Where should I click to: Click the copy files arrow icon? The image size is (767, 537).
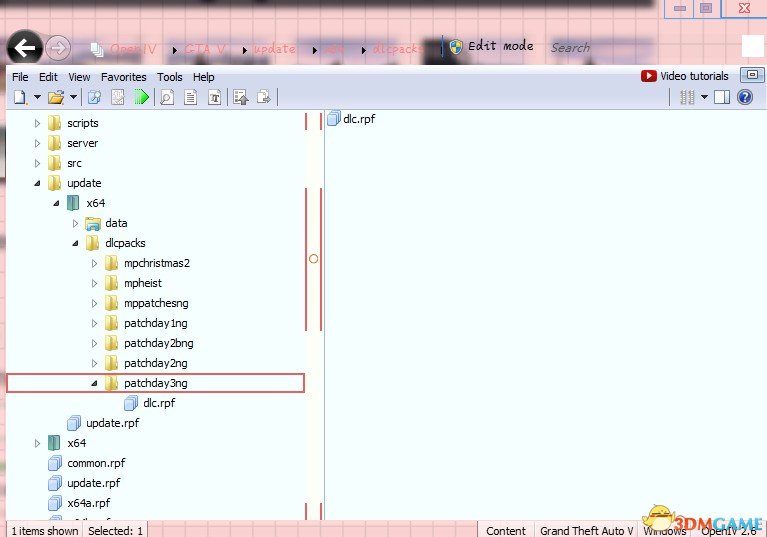point(264,97)
